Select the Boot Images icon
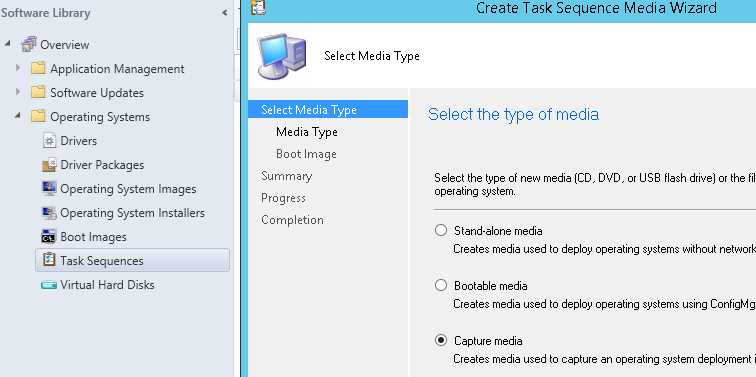 point(49,237)
